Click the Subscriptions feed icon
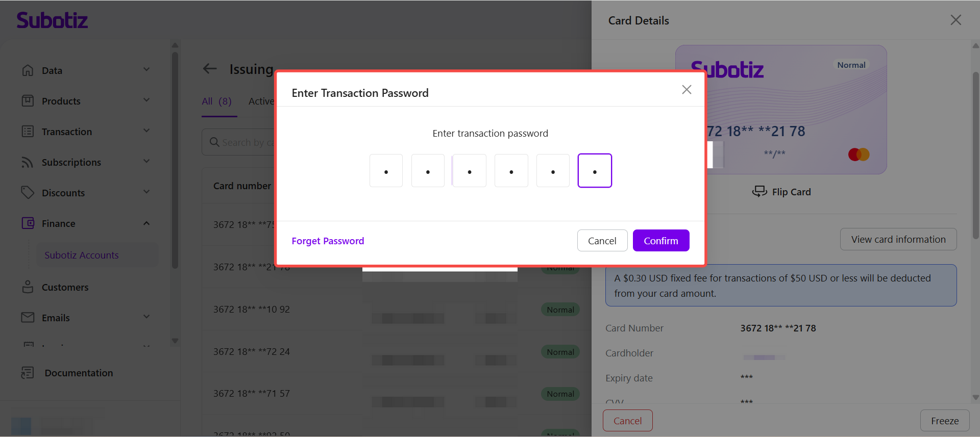This screenshot has height=437, width=980. click(28, 162)
